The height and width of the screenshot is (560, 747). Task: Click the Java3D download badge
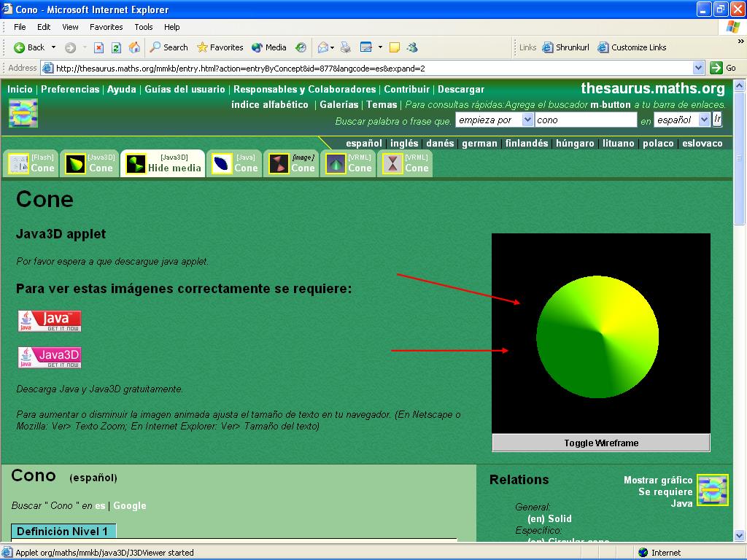tap(50, 357)
